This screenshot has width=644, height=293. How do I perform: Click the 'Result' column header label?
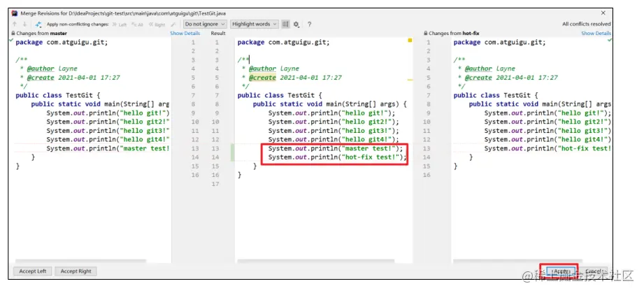point(218,34)
